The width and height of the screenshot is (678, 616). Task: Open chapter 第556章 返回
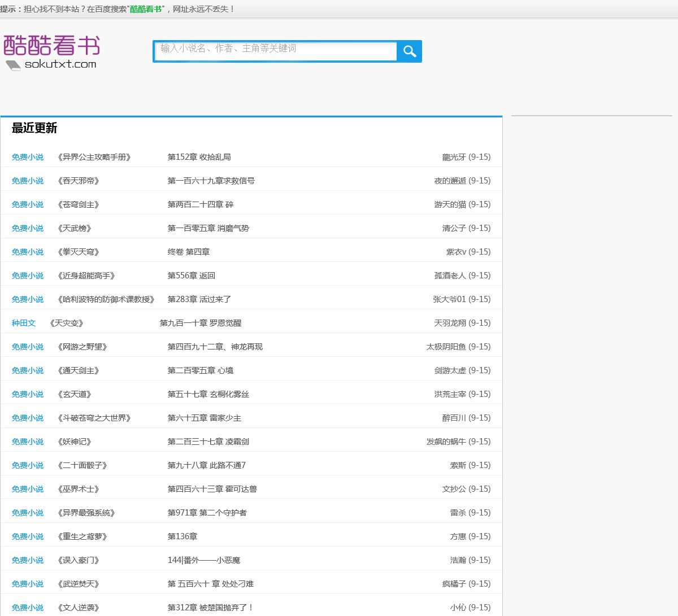point(192,276)
